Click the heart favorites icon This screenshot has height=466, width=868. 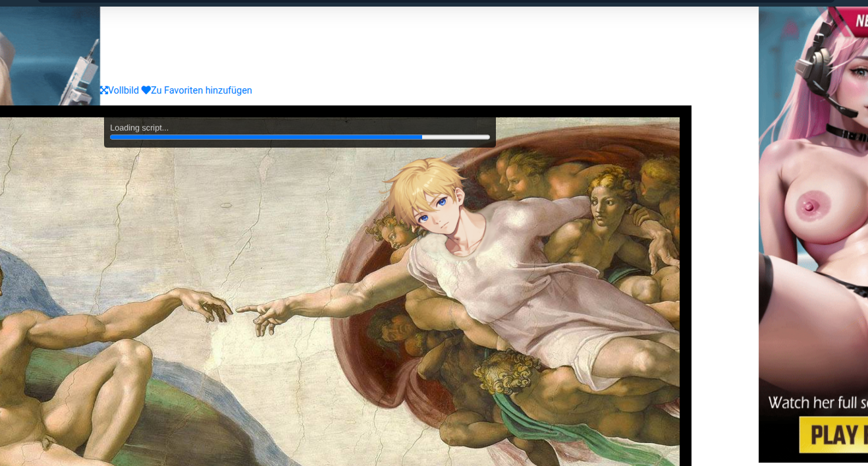pos(146,90)
